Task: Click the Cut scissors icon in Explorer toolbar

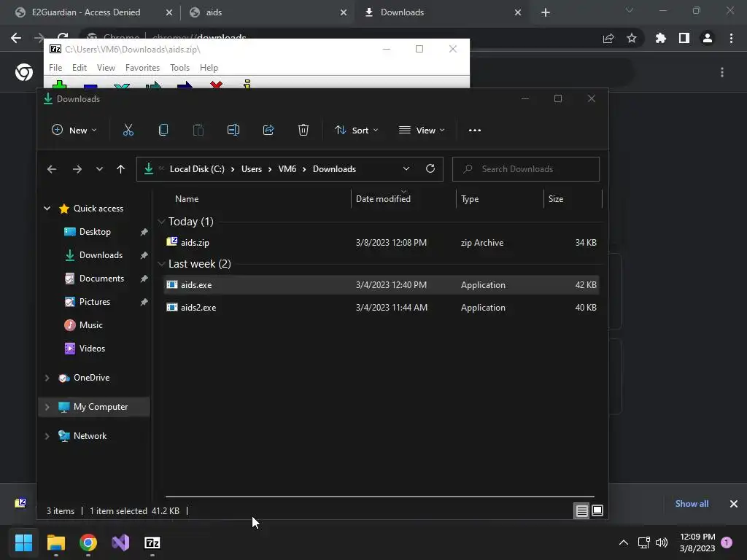Action: (128, 130)
